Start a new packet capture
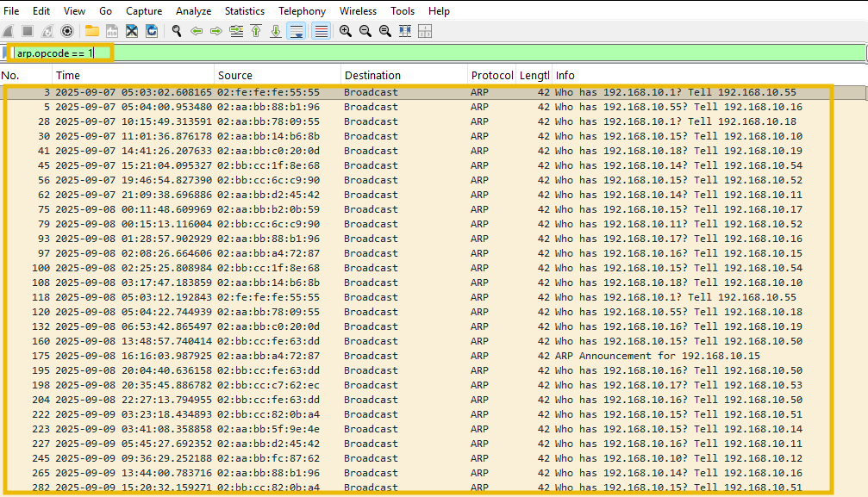The width and height of the screenshot is (868, 497). pos(9,31)
